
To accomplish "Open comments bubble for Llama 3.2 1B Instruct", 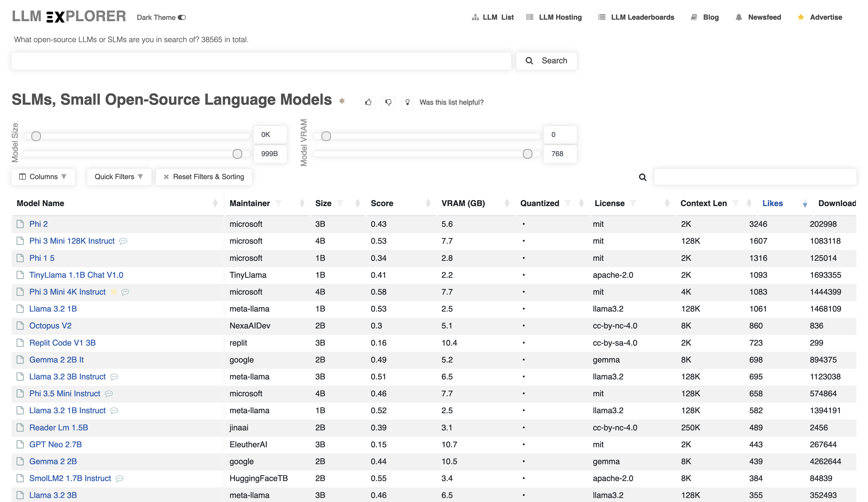I will click(114, 411).
